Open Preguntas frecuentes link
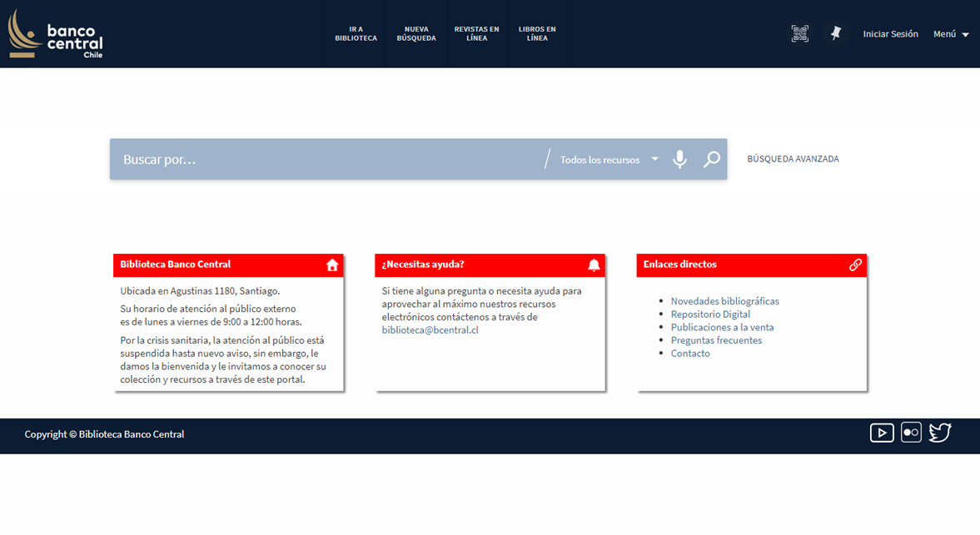The height and width of the screenshot is (535, 980). 716,340
